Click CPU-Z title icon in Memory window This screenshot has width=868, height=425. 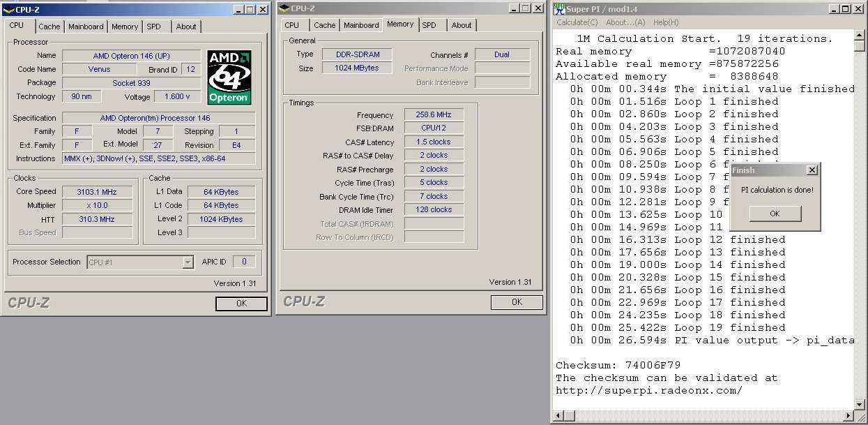284,8
